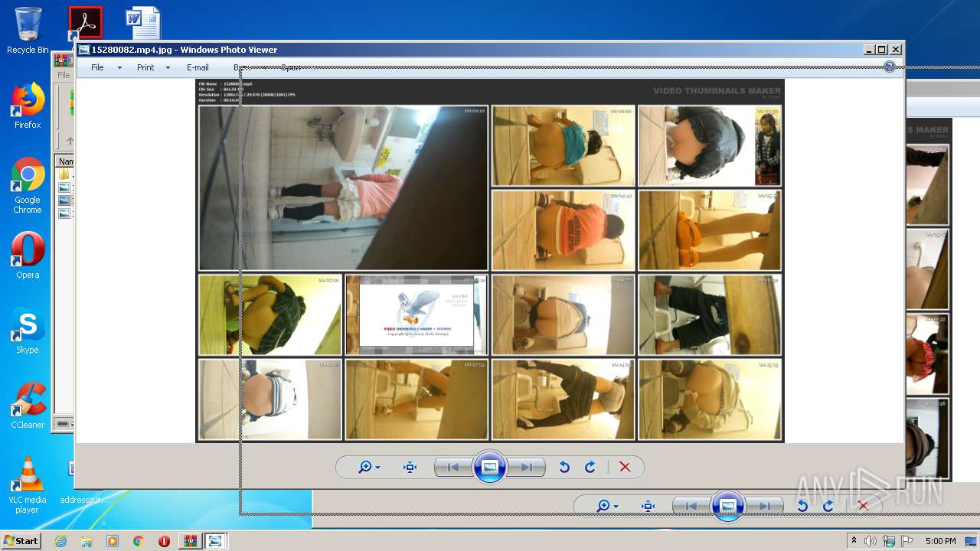
Task: Click the zoom magnifier in the background Photo Viewer
Action: tap(603, 506)
